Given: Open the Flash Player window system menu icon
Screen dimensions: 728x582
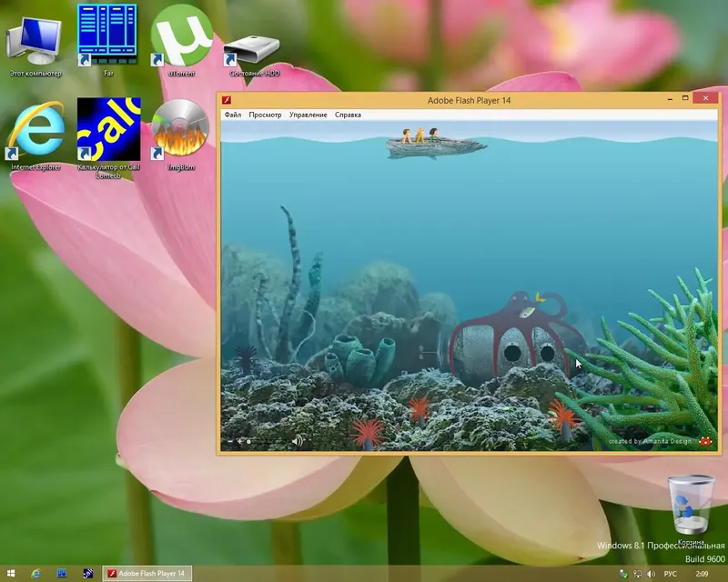Looking at the screenshot, I should point(225,100).
